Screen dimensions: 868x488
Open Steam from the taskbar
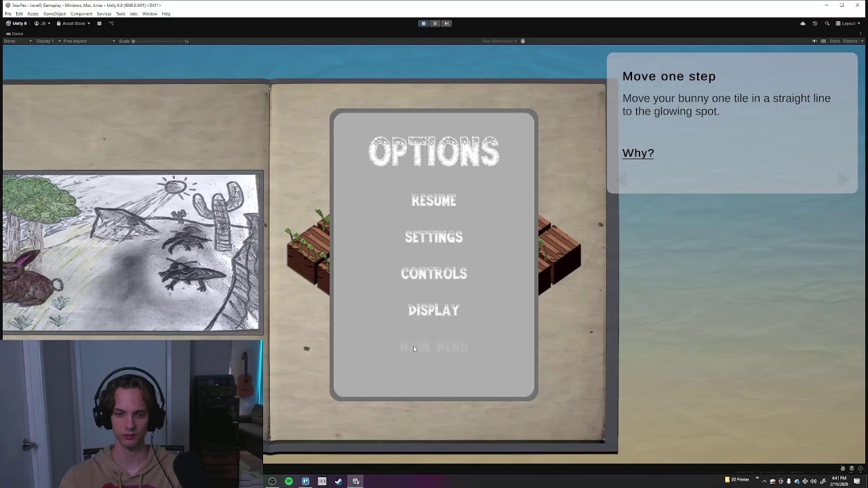coord(338,481)
